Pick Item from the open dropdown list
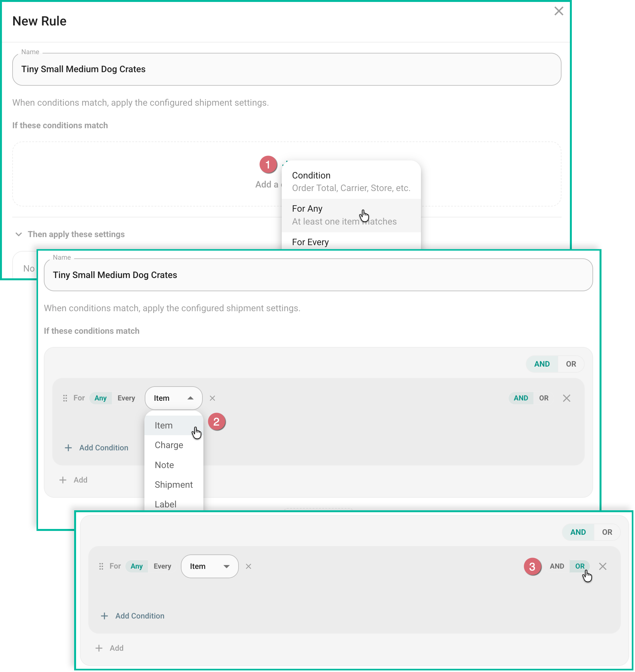This screenshot has height=672, width=635. pyautogui.click(x=174, y=426)
